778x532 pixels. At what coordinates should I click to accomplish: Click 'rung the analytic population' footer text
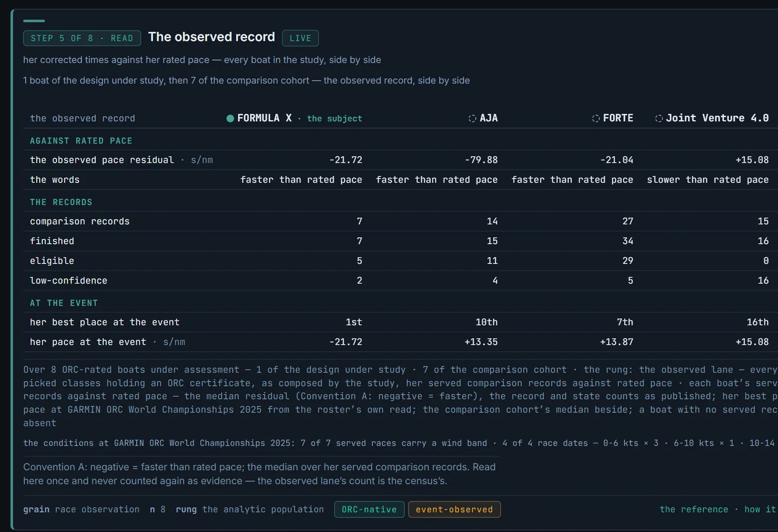pos(249,509)
